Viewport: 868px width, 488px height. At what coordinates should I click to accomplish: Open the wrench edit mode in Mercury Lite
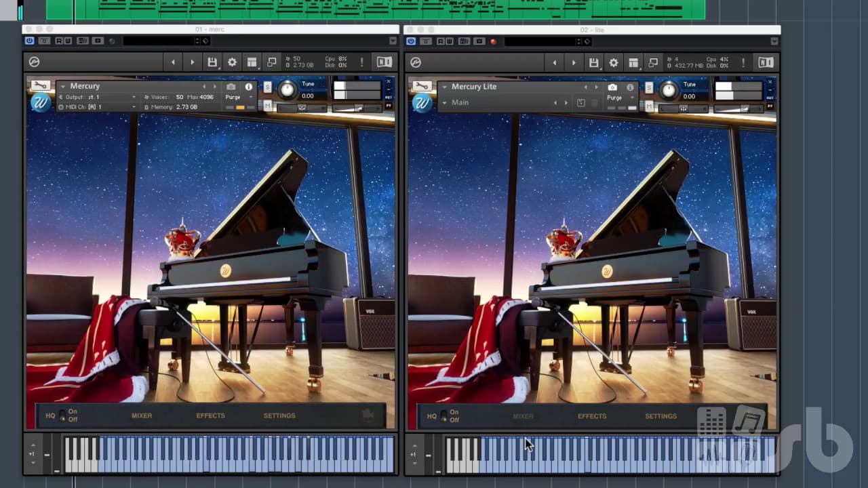[x=422, y=86]
